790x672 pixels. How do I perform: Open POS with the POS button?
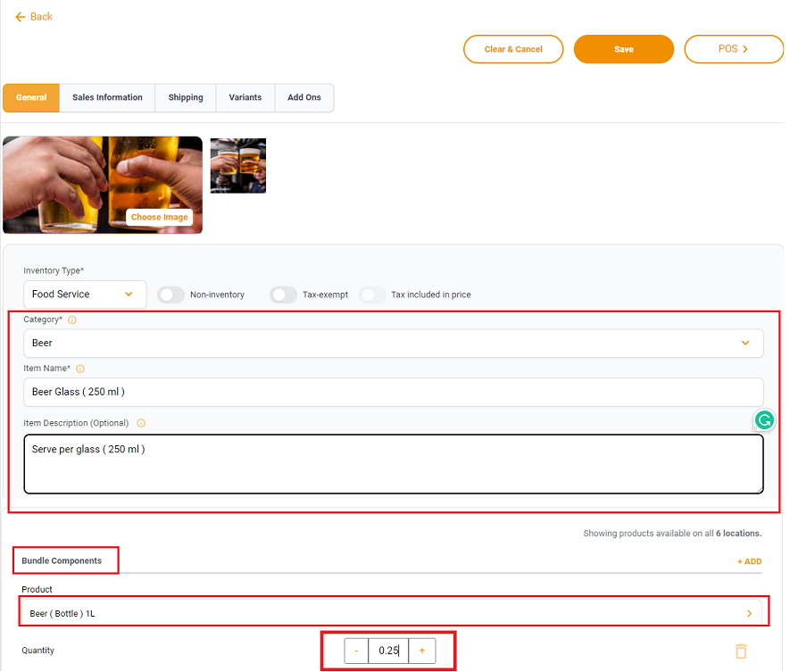click(x=734, y=49)
